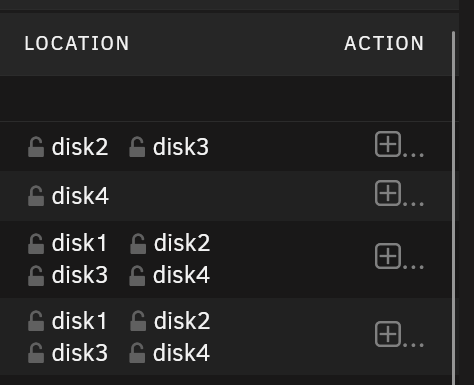Open the ellipsis menu in the disk4-only row
Image resolution: width=474 pixels, height=385 pixels.
click(x=413, y=204)
